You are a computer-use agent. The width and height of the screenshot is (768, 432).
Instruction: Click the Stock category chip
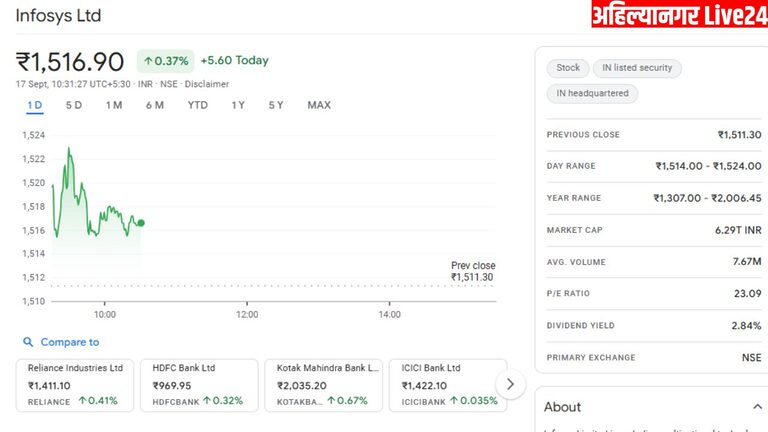click(568, 68)
